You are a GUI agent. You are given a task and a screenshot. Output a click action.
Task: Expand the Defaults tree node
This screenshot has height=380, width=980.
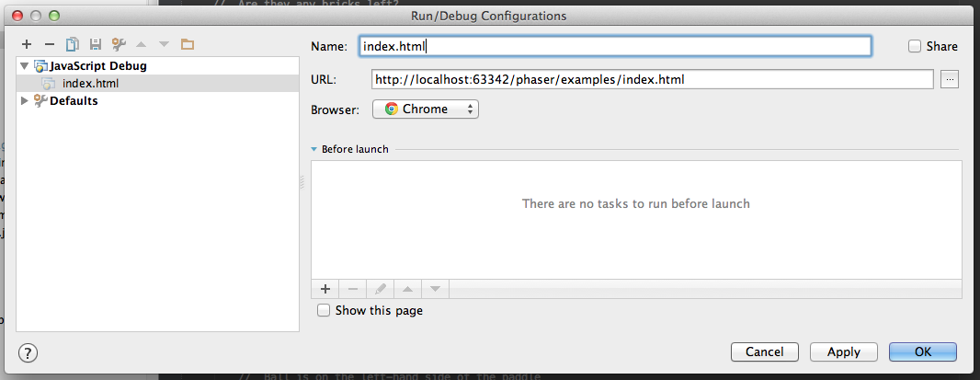tap(25, 101)
